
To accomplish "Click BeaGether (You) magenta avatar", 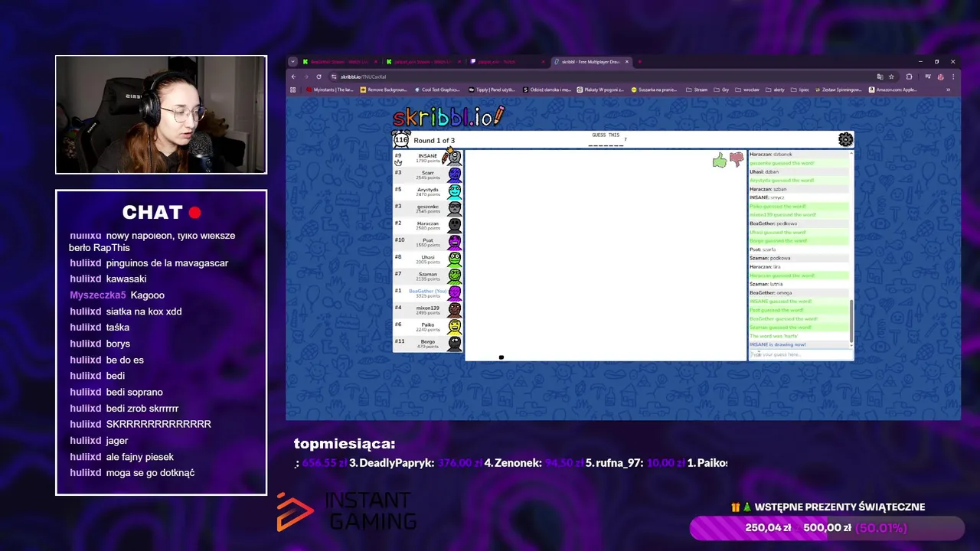I will (455, 293).
